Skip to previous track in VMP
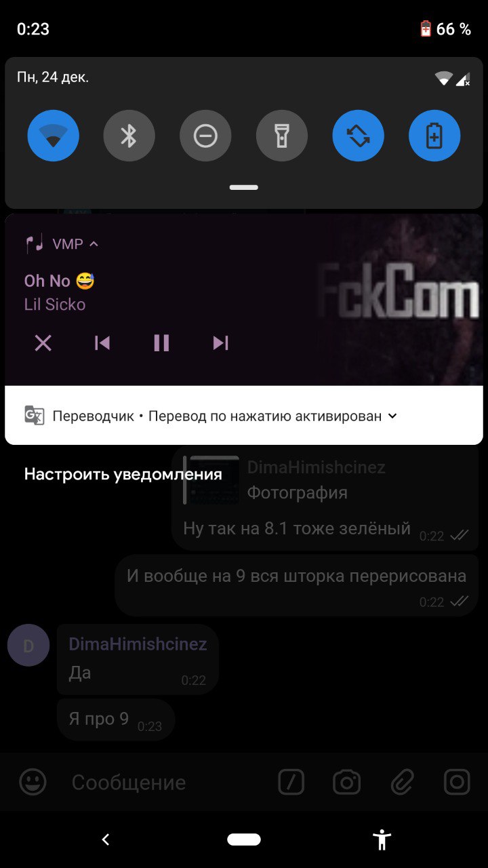The width and height of the screenshot is (488, 868). (102, 343)
